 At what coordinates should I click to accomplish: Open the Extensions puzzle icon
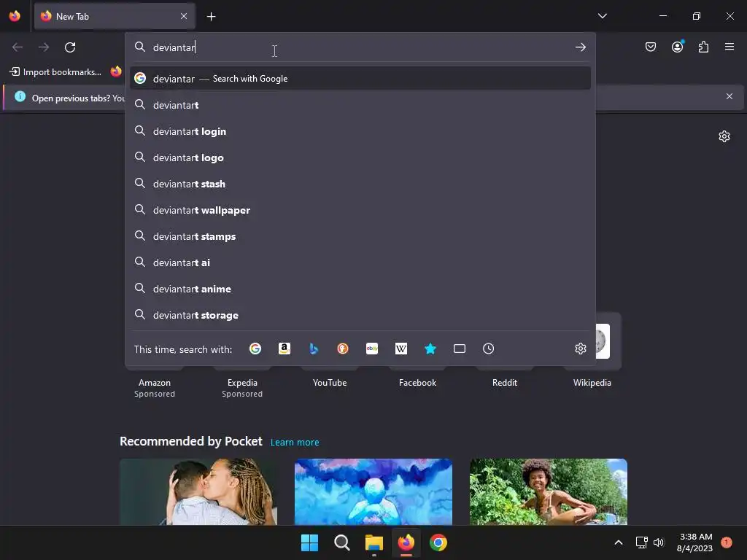[703, 47]
